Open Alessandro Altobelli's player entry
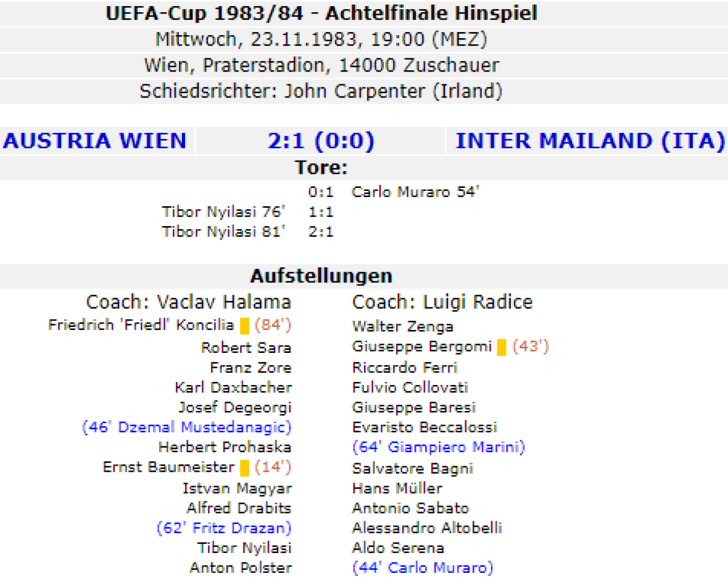The width and height of the screenshot is (728, 579). (426, 528)
